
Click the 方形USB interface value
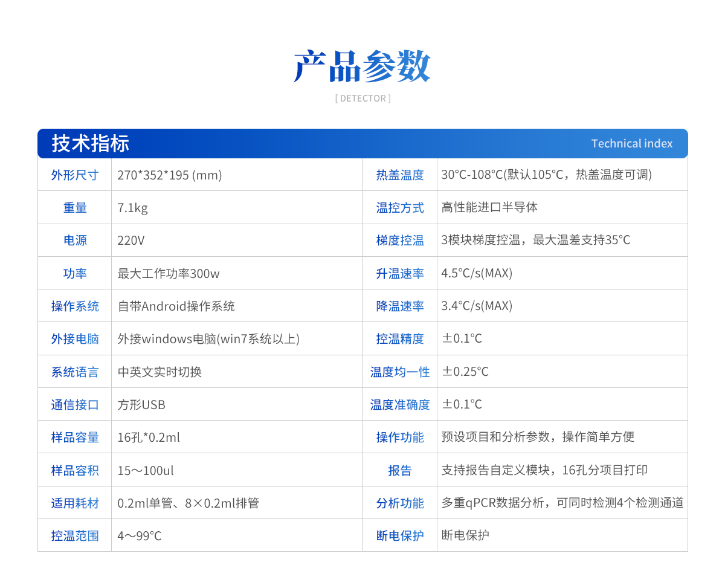[x=141, y=405]
